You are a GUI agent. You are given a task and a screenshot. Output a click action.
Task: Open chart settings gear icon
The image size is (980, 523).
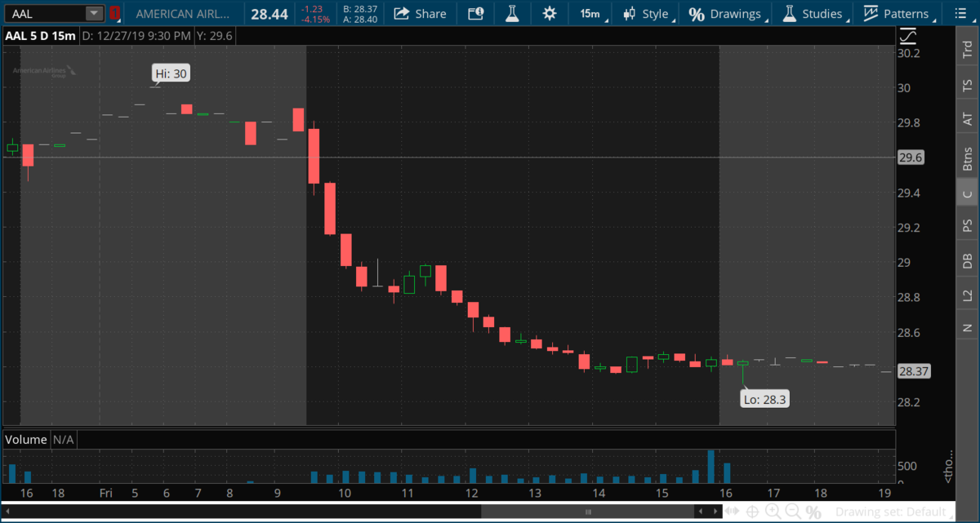click(x=549, y=13)
